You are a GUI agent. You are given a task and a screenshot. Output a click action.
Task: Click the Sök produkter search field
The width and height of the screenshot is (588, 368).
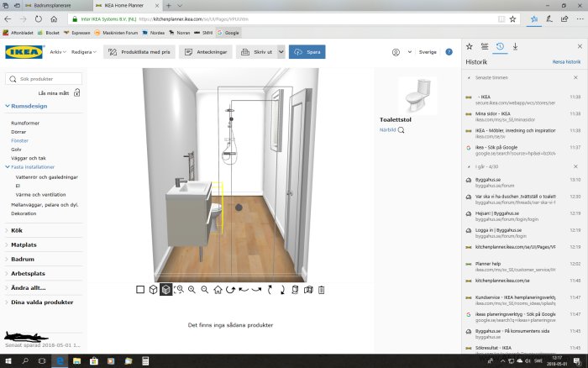(x=44, y=79)
